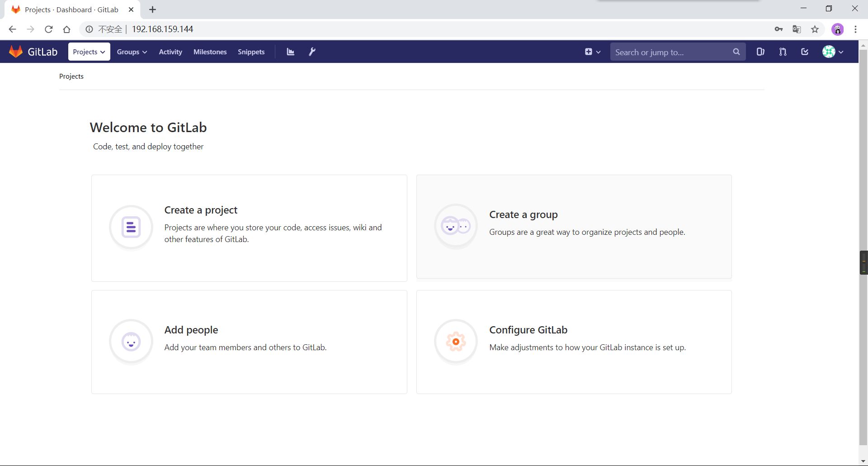The height and width of the screenshot is (466, 868).
Task: Open a new browser tab
Action: (152, 10)
